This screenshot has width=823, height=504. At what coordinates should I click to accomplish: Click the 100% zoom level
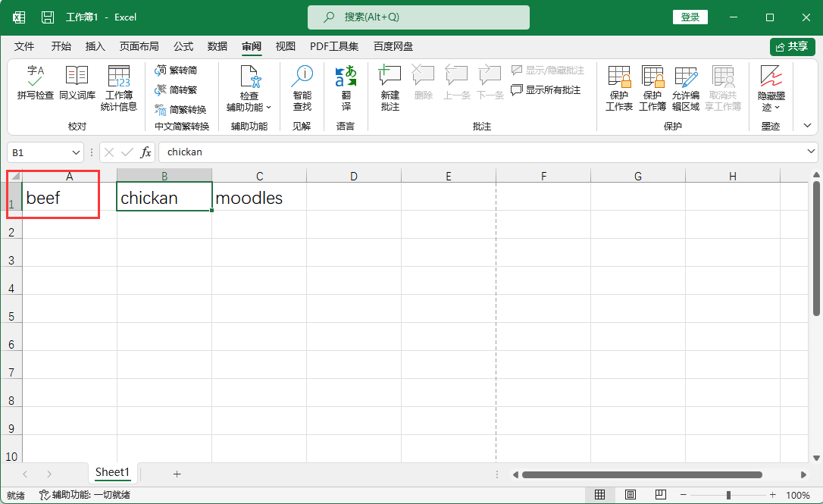[x=798, y=495]
